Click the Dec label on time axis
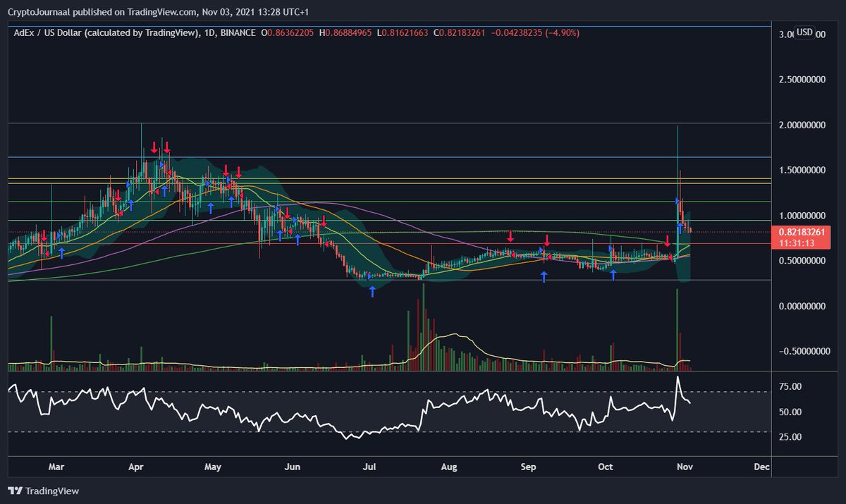 click(x=762, y=466)
